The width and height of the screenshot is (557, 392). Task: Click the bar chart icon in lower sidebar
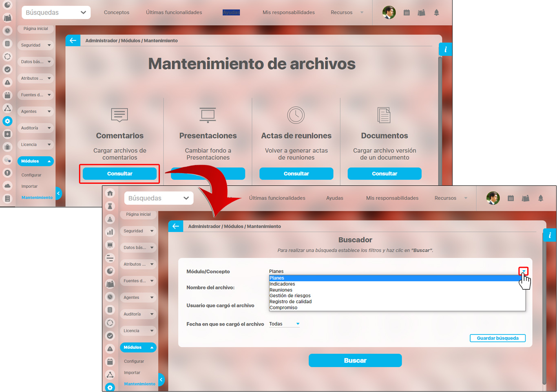point(110,232)
